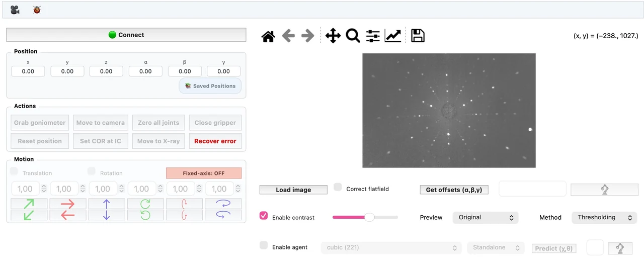Check the Enable agent checkbox
The width and height of the screenshot is (644, 265).
pyautogui.click(x=264, y=245)
